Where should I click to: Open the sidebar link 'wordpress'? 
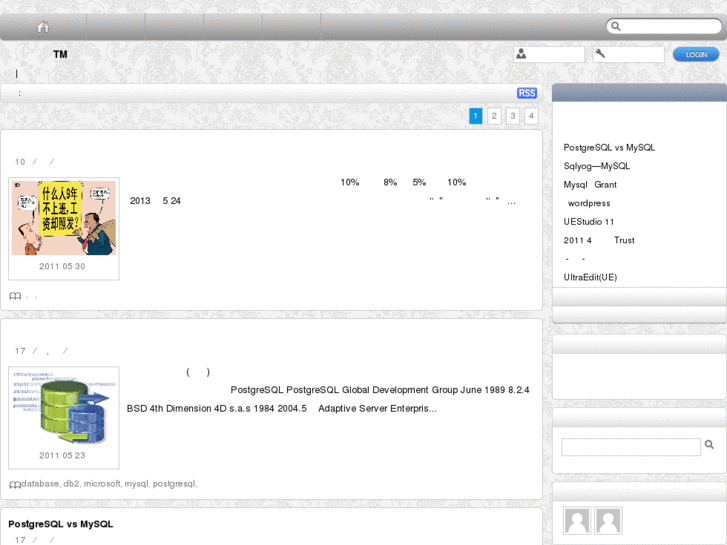click(x=589, y=203)
